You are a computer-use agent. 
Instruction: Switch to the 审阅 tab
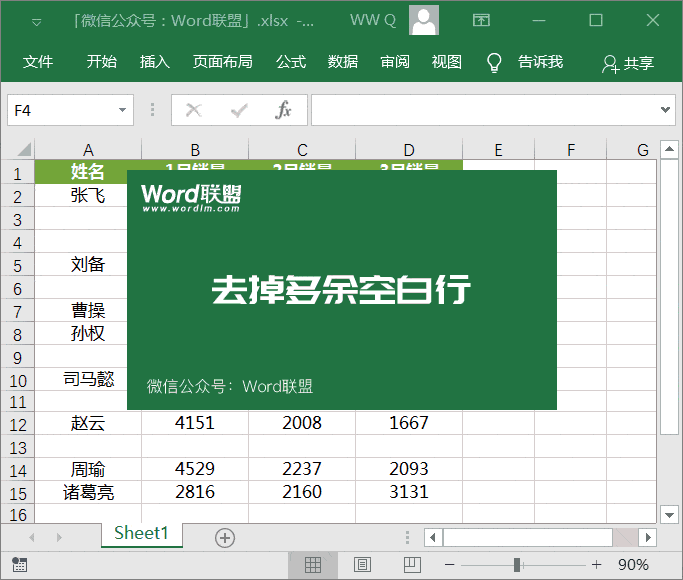[395, 62]
